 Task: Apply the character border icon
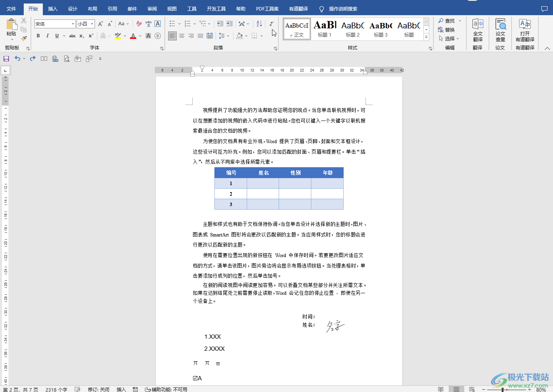(158, 24)
